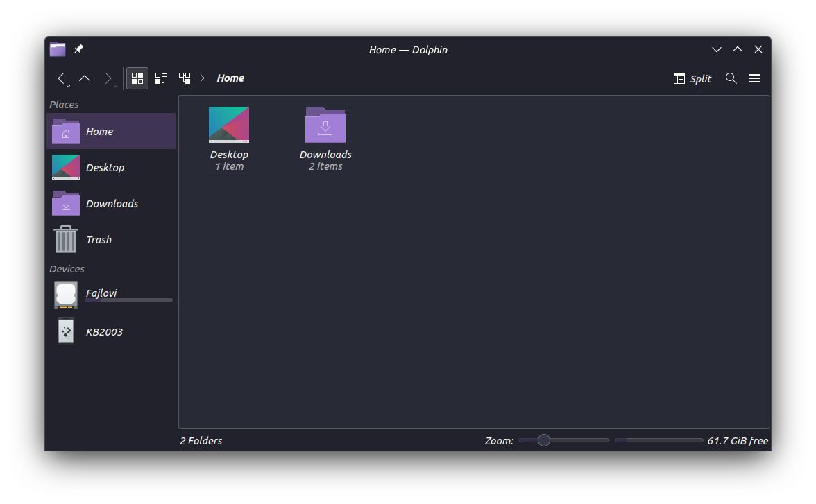
Task: Click the Places section header
Action: 64,105
